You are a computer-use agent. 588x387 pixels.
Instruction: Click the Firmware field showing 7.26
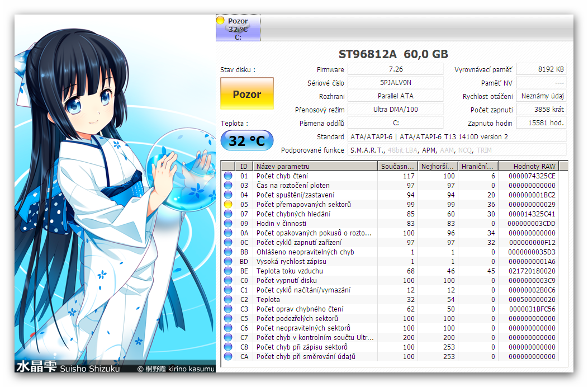click(396, 69)
